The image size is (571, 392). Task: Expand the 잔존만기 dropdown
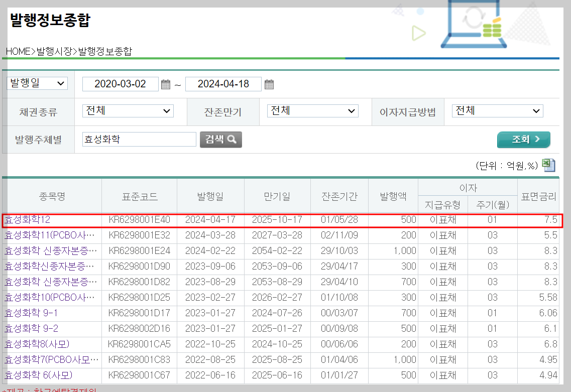coord(313,110)
